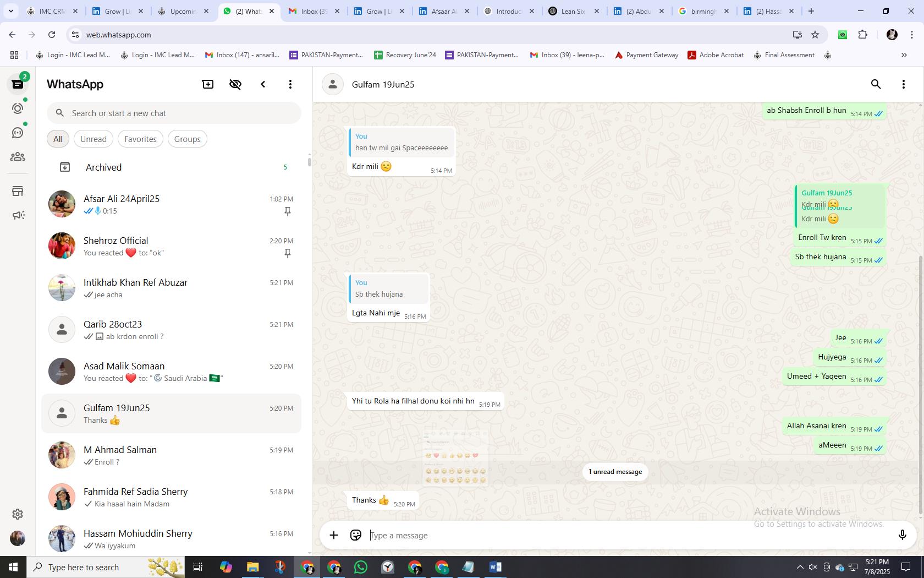Viewport: 924px width, 578px height.
Task: Open your profile picture in sidebar
Action: pyautogui.click(x=18, y=538)
